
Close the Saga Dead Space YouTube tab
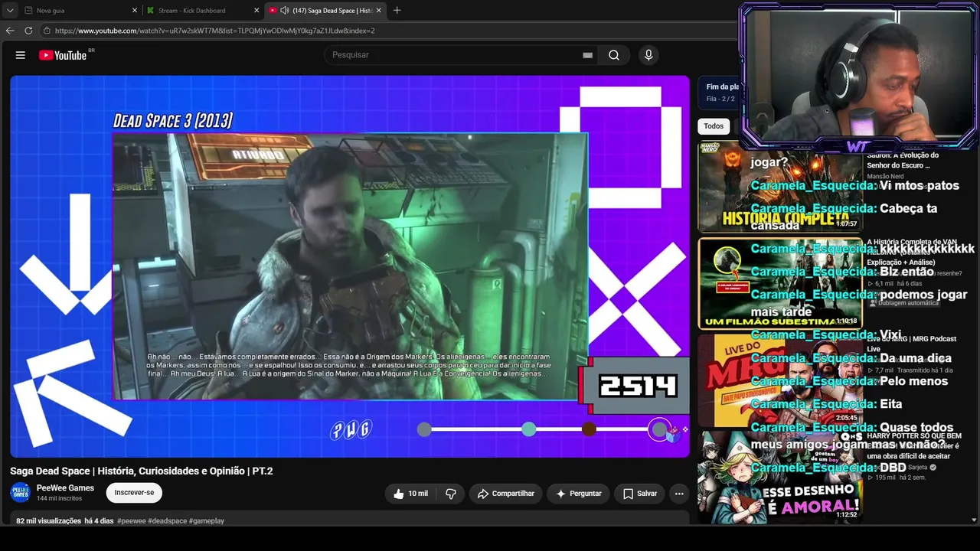click(378, 11)
